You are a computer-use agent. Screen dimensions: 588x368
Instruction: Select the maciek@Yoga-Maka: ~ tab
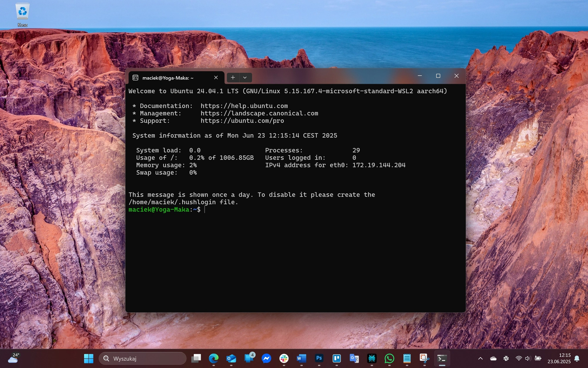(x=176, y=78)
